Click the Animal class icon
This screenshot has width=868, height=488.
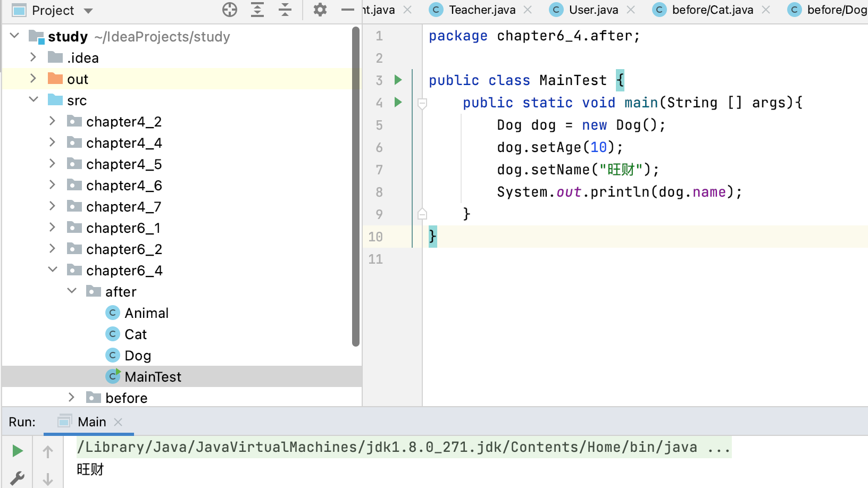112,313
